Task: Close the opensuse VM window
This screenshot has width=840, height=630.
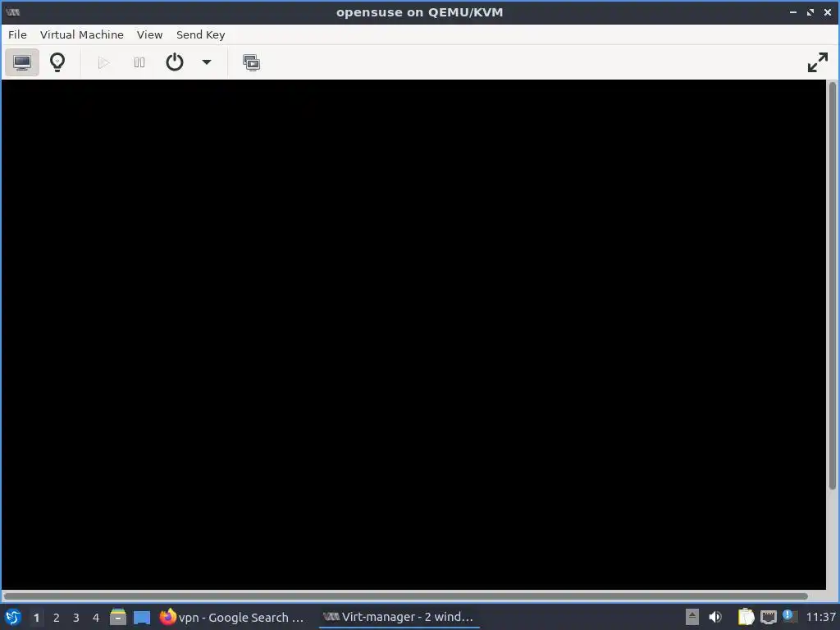Action: [x=827, y=11]
